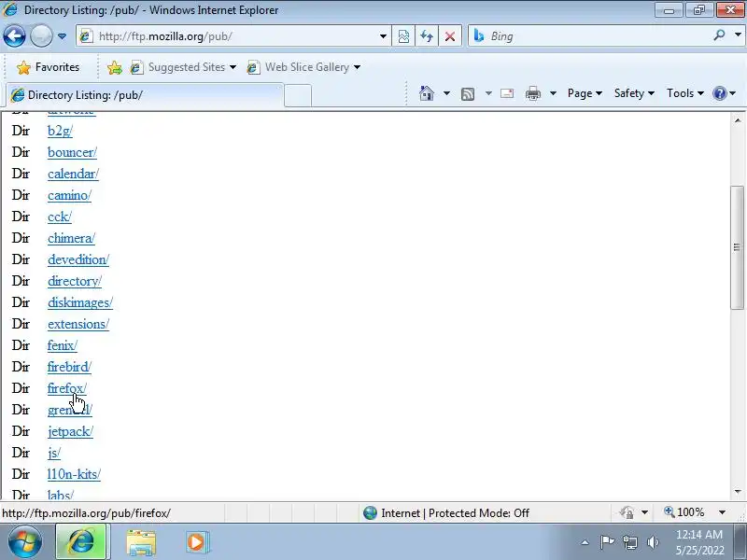Open Windows Explorer from taskbar

click(141, 542)
